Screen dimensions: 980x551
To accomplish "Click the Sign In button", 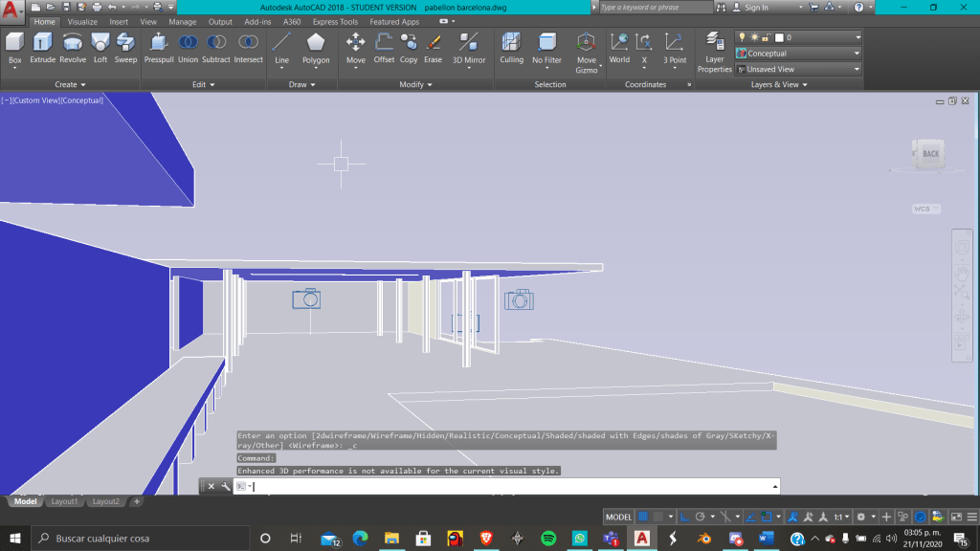I will [756, 8].
